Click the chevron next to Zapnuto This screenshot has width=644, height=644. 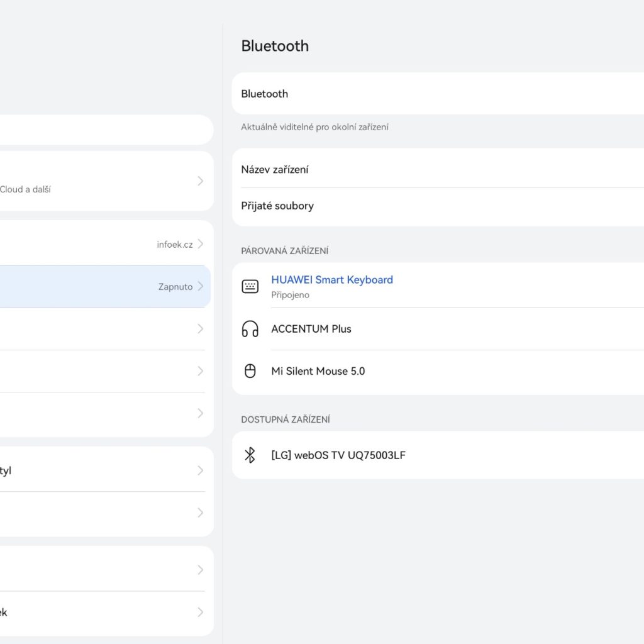201,286
